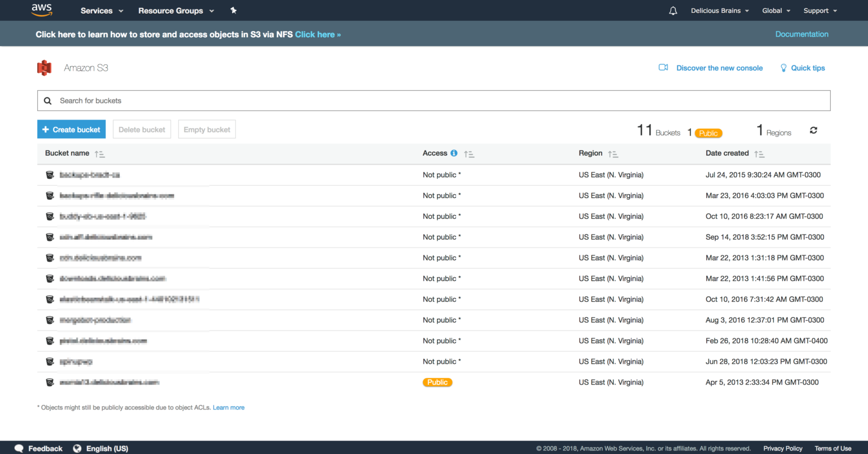Click the orange Public badge in summary

pos(708,133)
